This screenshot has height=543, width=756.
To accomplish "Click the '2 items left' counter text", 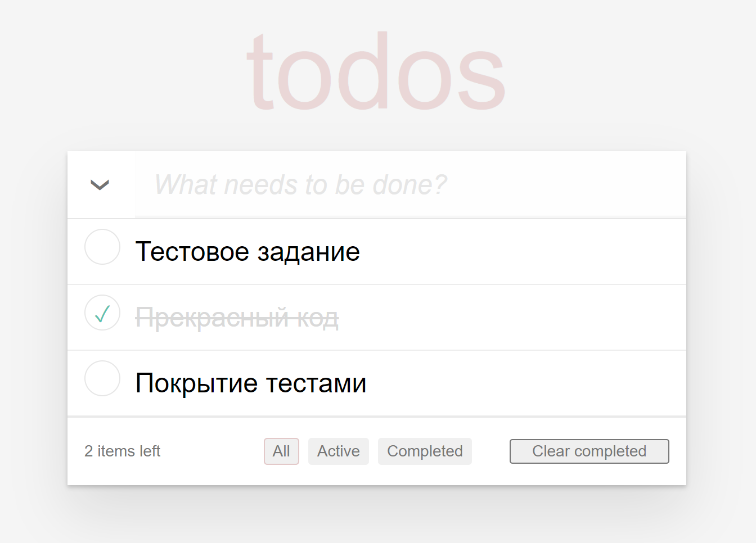I will pos(122,451).
